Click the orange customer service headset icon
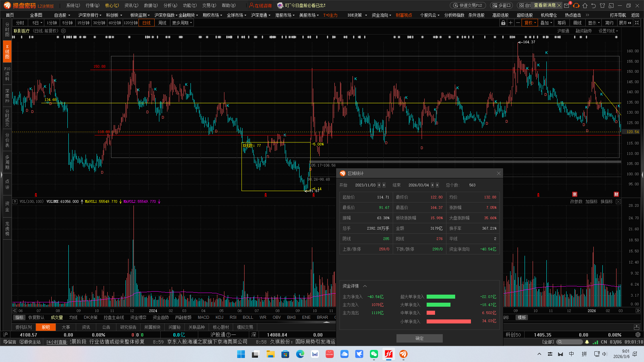 (576, 5)
